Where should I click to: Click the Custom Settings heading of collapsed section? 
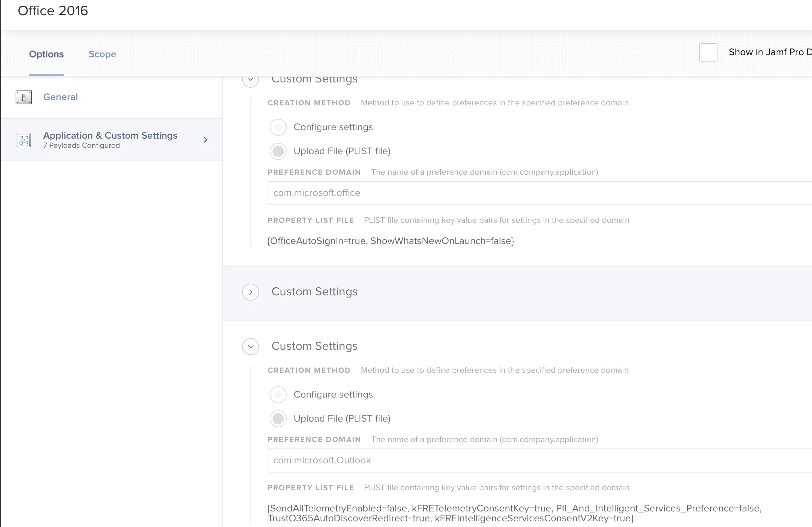315,292
